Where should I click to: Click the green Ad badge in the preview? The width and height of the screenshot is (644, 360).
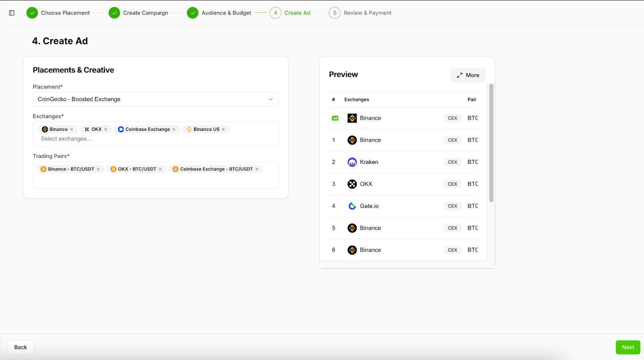(335, 118)
